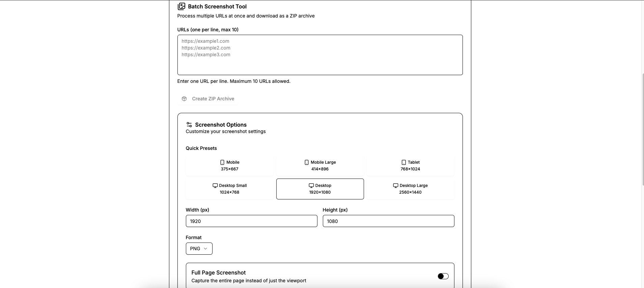The image size is (644, 288).
Task: Choose the Tablet 768×1024 preset
Action: point(410,166)
